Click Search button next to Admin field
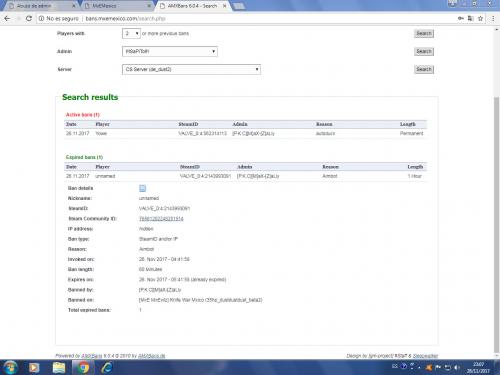500x375 pixels. (x=424, y=51)
